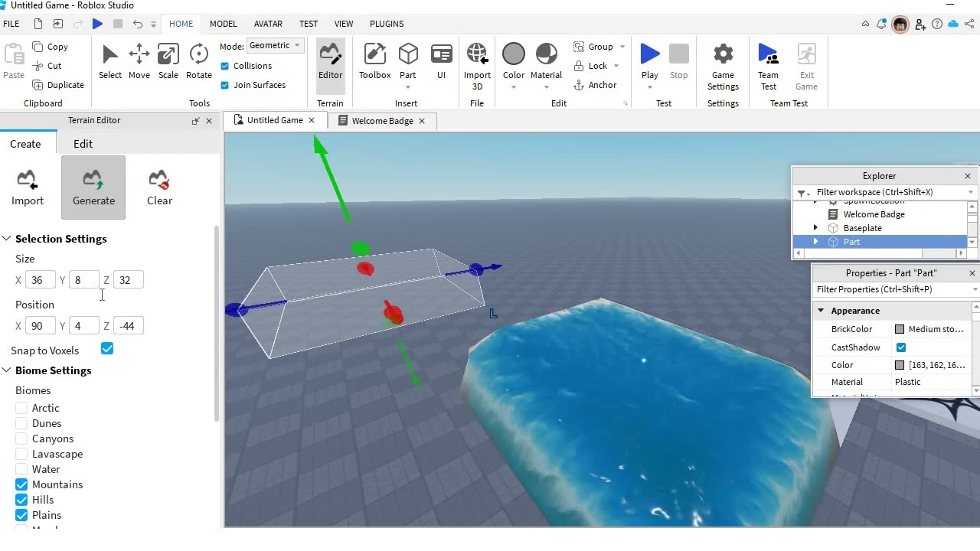Screen dimensions: 980x551
Task: Collapse the Appearance properties section
Action: coord(821,311)
